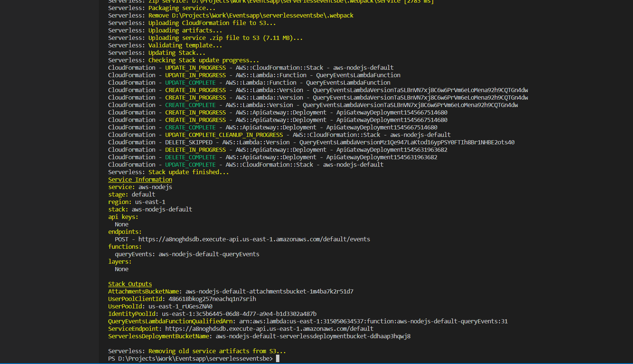
Task: Click green UPDATE_COMPLETE status on the Lambda::Function row
Action: [190, 82]
